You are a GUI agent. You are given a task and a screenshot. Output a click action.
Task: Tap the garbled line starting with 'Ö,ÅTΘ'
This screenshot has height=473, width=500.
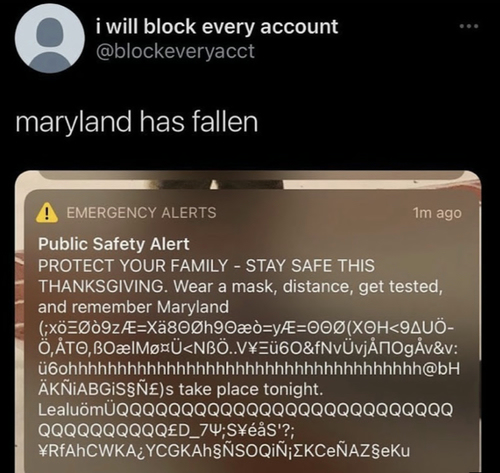click(248, 348)
